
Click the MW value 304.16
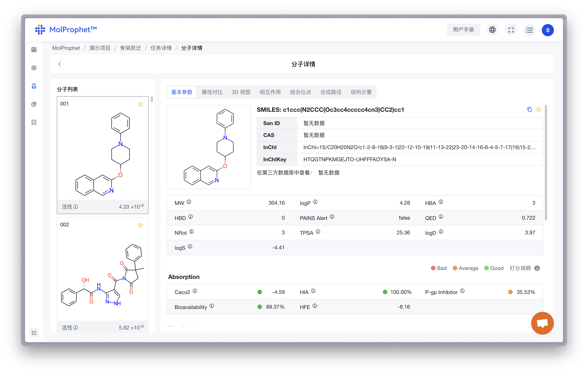click(276, 203)
